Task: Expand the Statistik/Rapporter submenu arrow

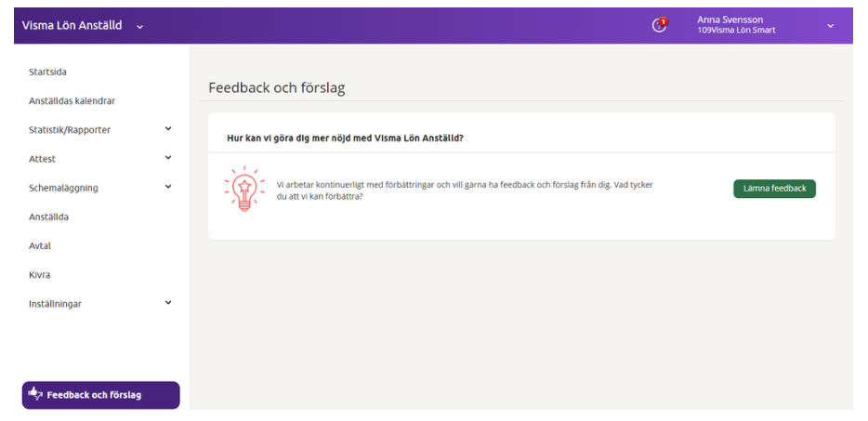Action: point(168,129)
